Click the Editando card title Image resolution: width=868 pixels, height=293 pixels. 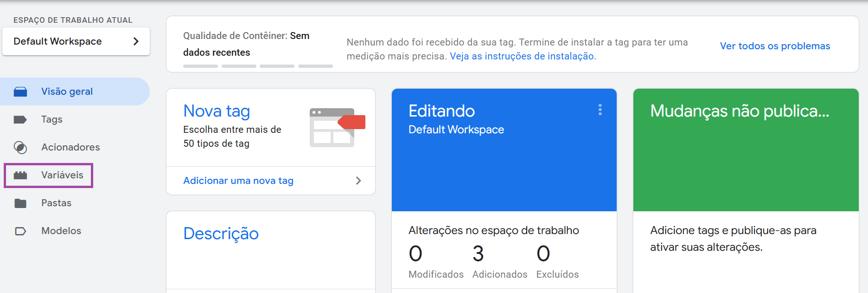(x=441, y=111)
